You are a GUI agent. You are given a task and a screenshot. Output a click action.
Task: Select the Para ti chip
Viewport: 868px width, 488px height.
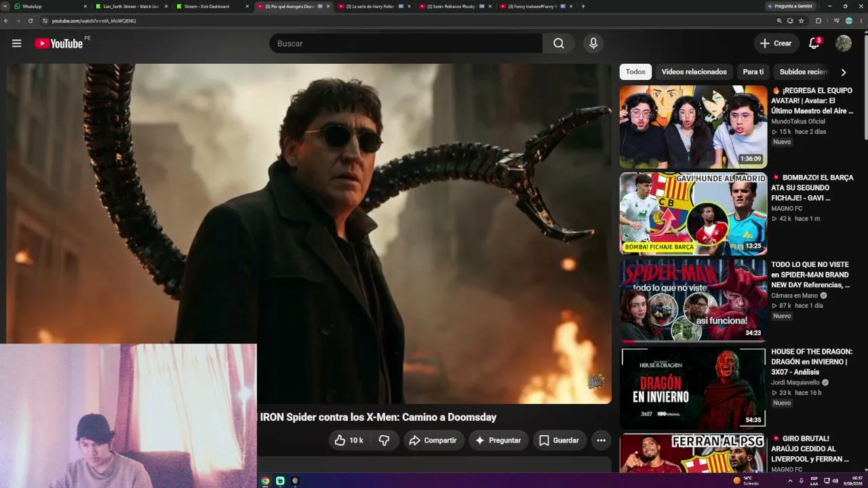pos(753,72)
